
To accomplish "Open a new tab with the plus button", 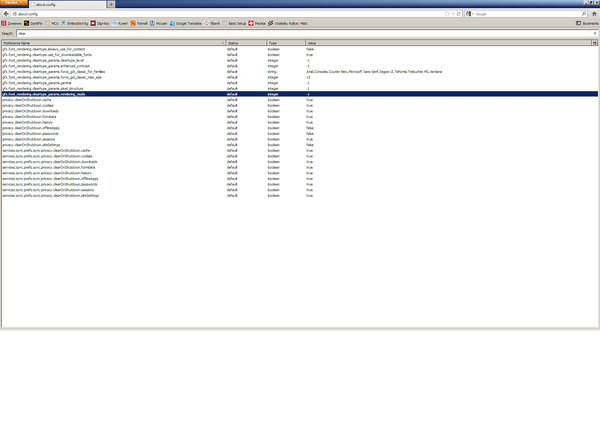I will (x=111, y=5).
